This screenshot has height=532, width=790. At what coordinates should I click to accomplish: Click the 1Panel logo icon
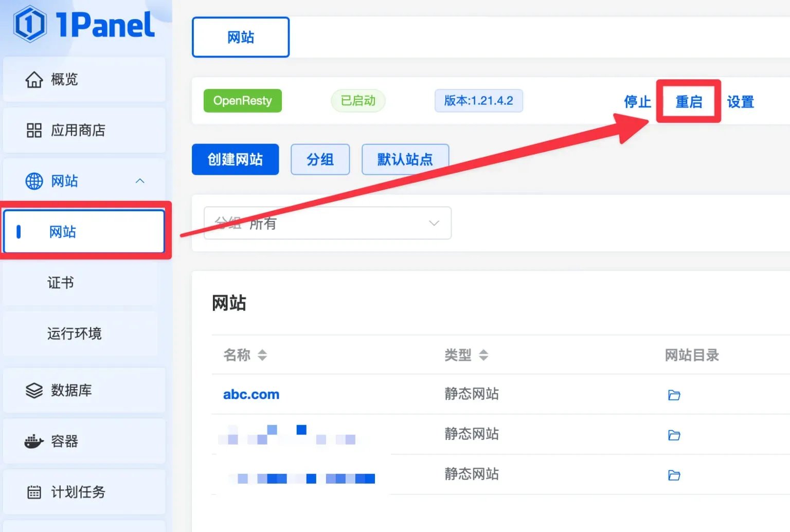click(x=29, y=24)
